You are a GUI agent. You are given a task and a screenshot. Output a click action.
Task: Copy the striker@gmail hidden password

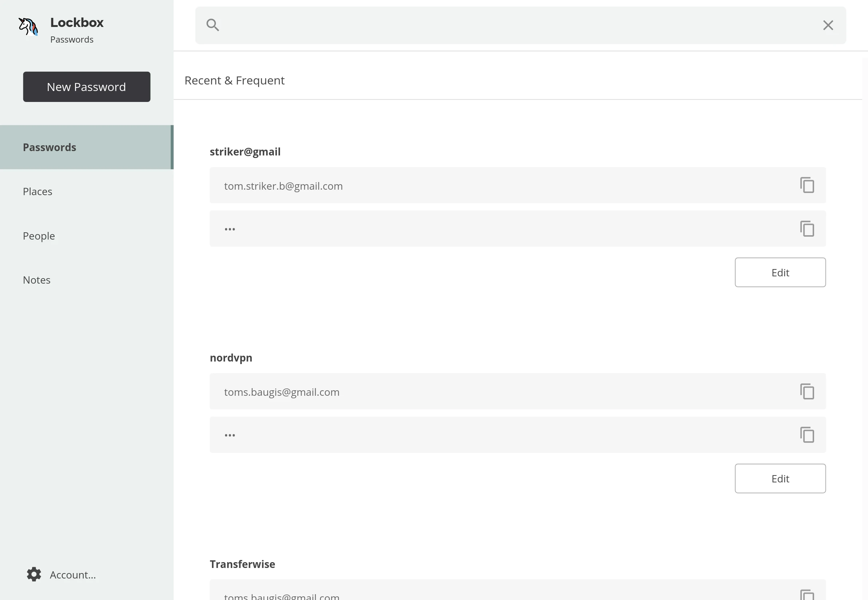(x=807, y=229)
